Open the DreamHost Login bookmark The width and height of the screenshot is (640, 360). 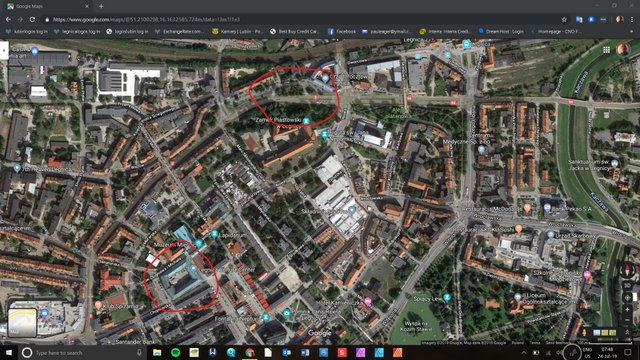[500, 31]
